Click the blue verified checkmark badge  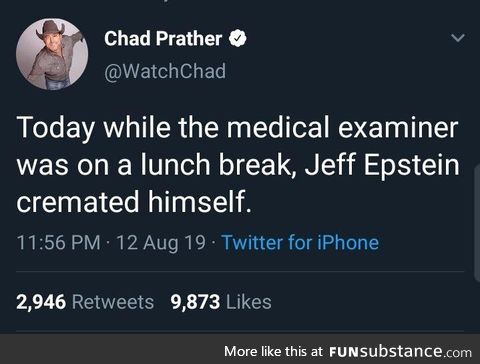[237, 38]
